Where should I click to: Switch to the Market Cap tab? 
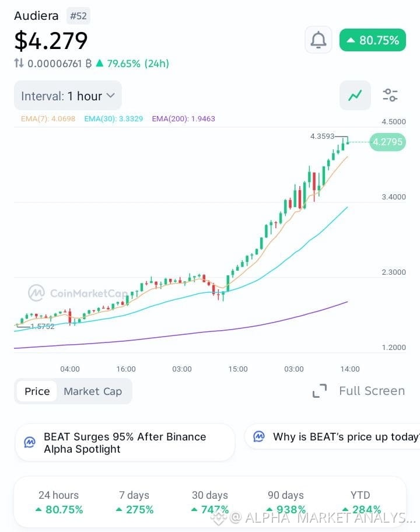93,391
